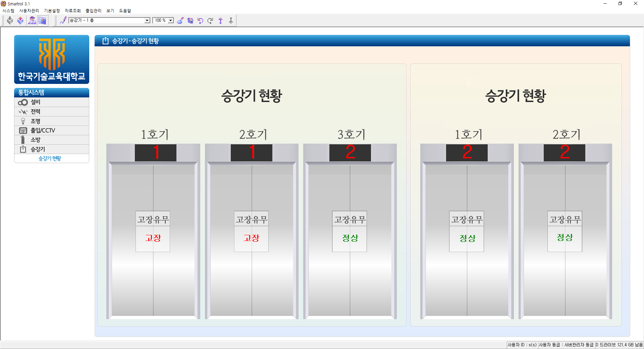
Task: Click the purple up-arrow cube icon
Action: 20,20
